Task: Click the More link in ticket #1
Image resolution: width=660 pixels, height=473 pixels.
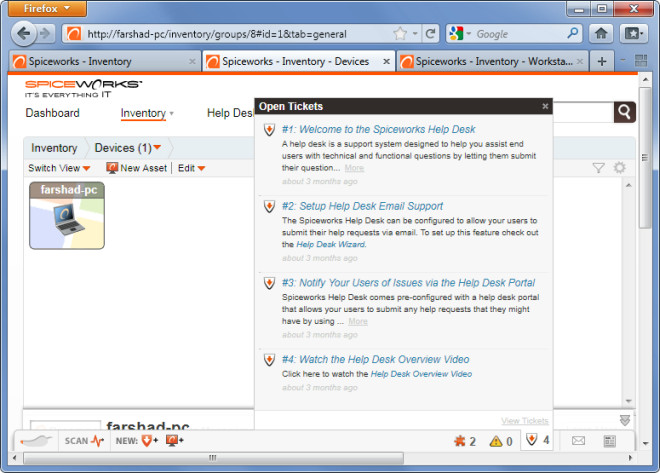Action: (x=354, y=168)
